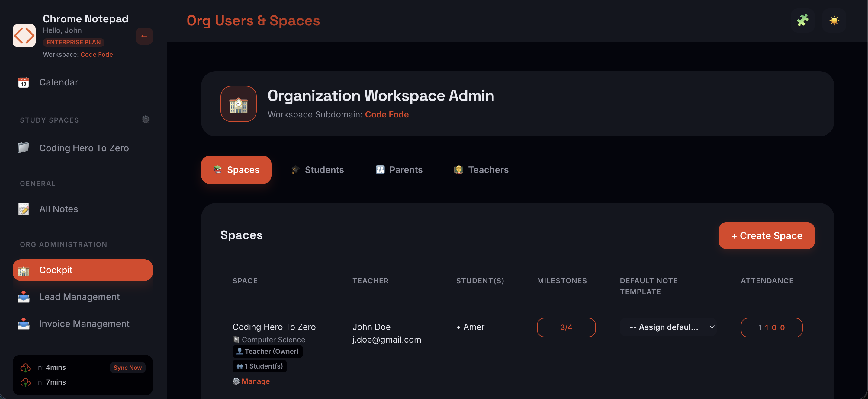868x399 pixels.
Task: Select Cockpit in Org Administration
Action: click(x=82, y=270)
